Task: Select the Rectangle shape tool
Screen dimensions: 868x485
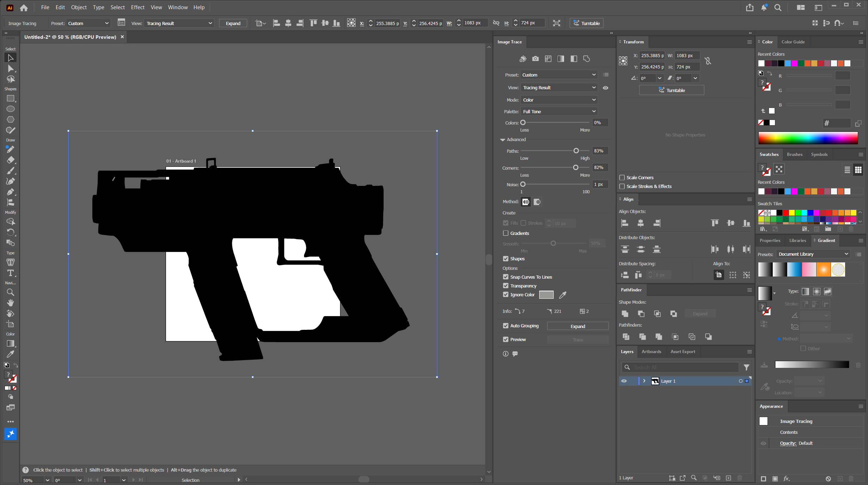Action: pyautogui.click(x=11, y=98)
